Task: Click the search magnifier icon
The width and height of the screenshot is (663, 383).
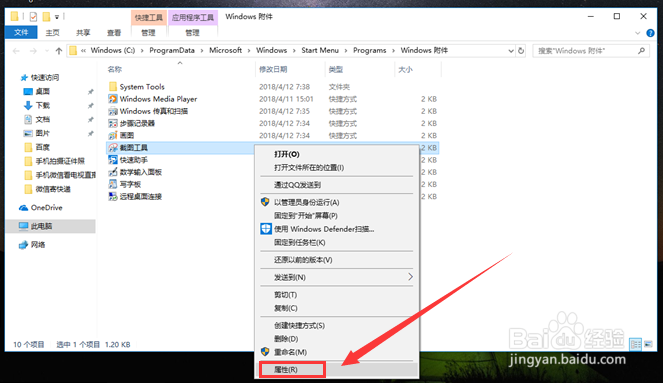Action: click(x=641, y=51)
